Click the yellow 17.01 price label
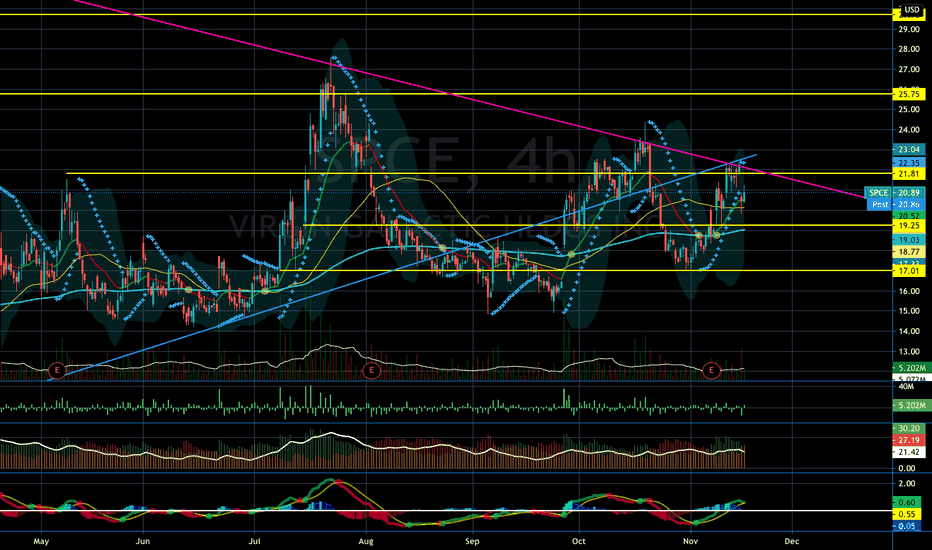Image resolution: width=932 pixels, height=550 pixels. pos(909,271)
